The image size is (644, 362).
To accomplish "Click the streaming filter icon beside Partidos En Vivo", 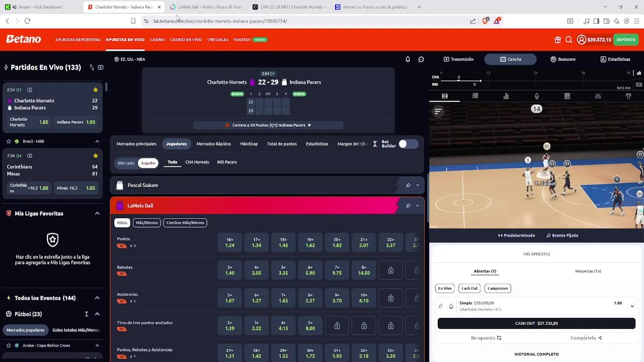I will click(x=101, y=67).
